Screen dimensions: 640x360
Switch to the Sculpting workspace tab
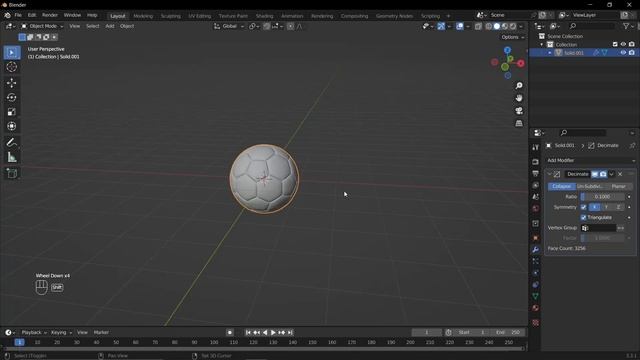pos(171,16)
